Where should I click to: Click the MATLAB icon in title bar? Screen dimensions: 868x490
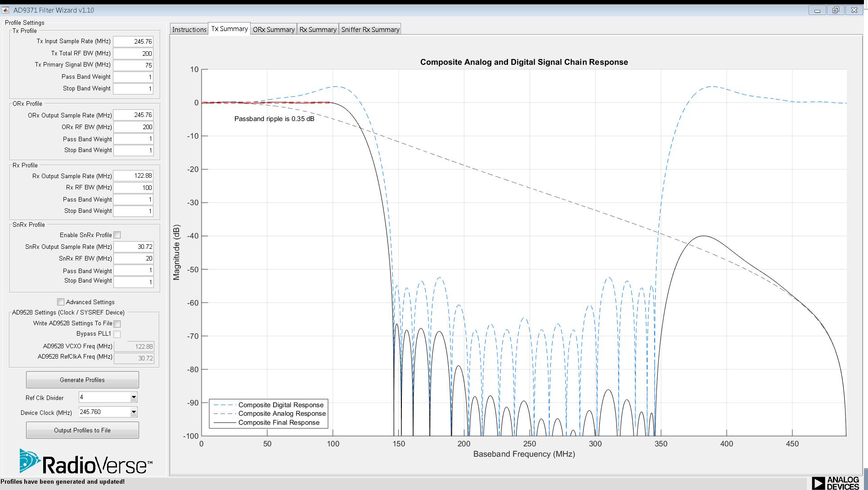pyautogui.click(x=5, y=10)
